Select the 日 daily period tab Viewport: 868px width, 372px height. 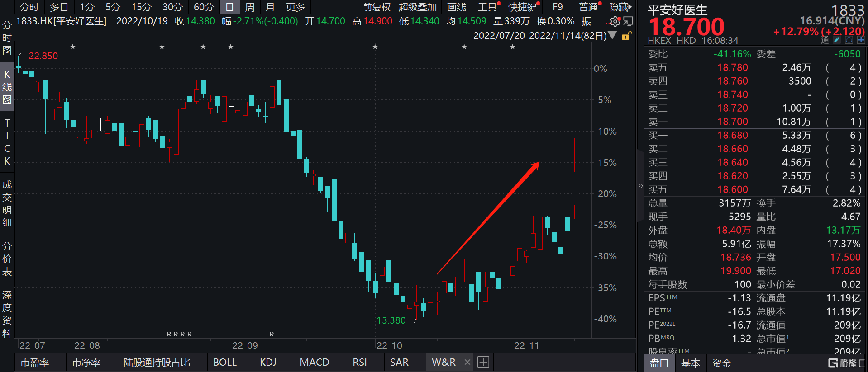point(230,7)
